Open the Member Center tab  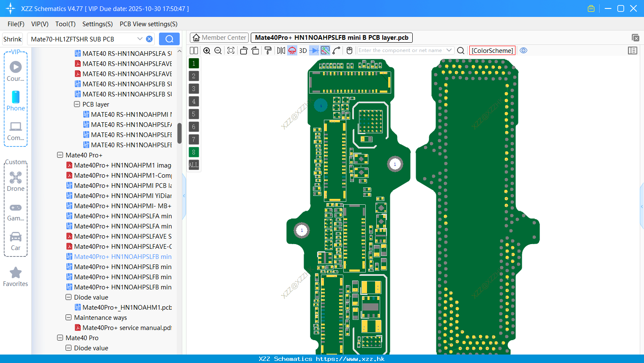click(x=219, y=38)
